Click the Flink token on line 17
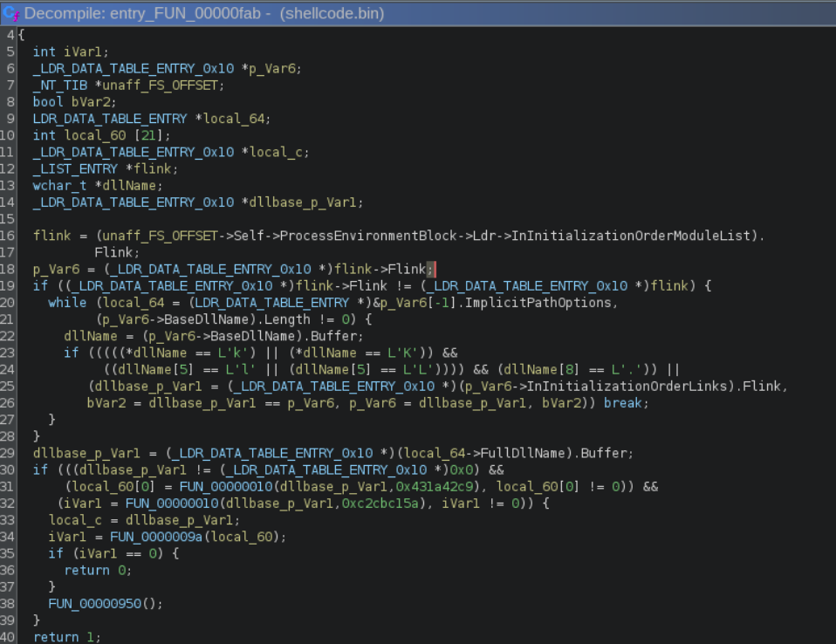836x644 pixels. tap(113, 253)
